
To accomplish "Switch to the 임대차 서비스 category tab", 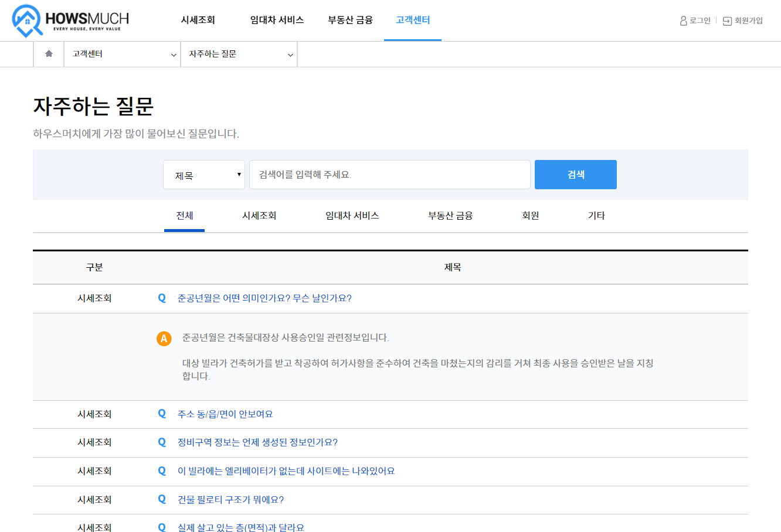I will click(352, 216).
